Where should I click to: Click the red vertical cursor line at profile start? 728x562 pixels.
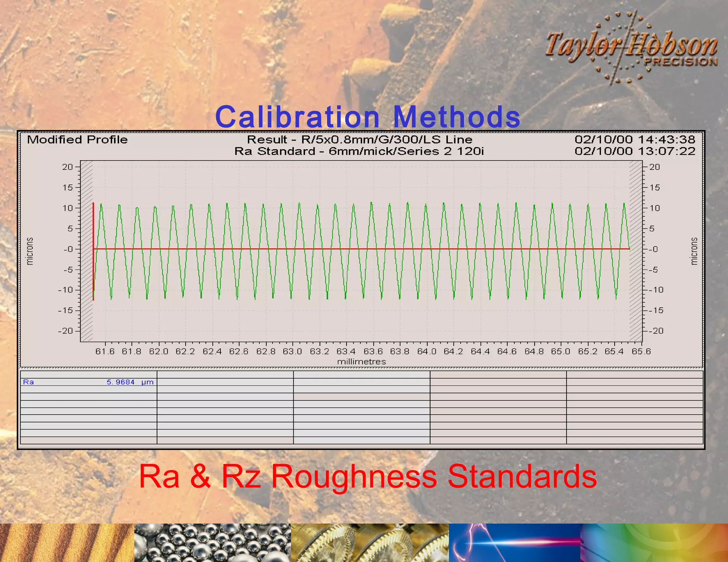(x=93, y=252)
